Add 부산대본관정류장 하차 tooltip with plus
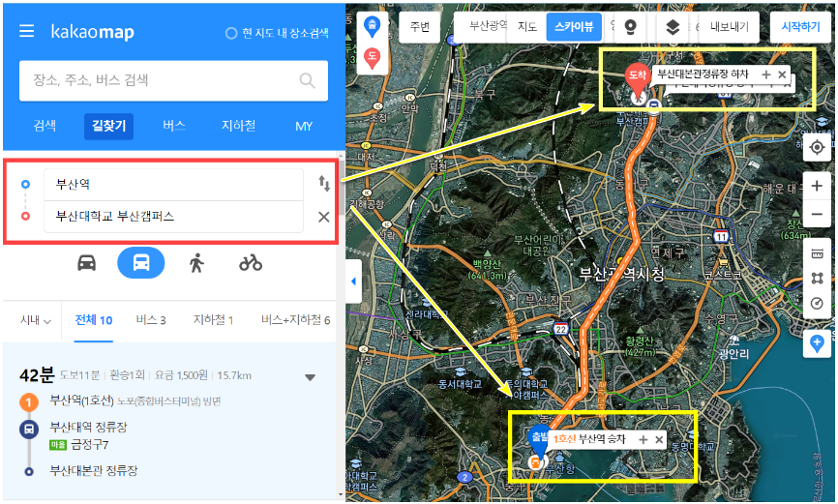Viewport: 838px width, 504px height. click(x=765, y=74)
